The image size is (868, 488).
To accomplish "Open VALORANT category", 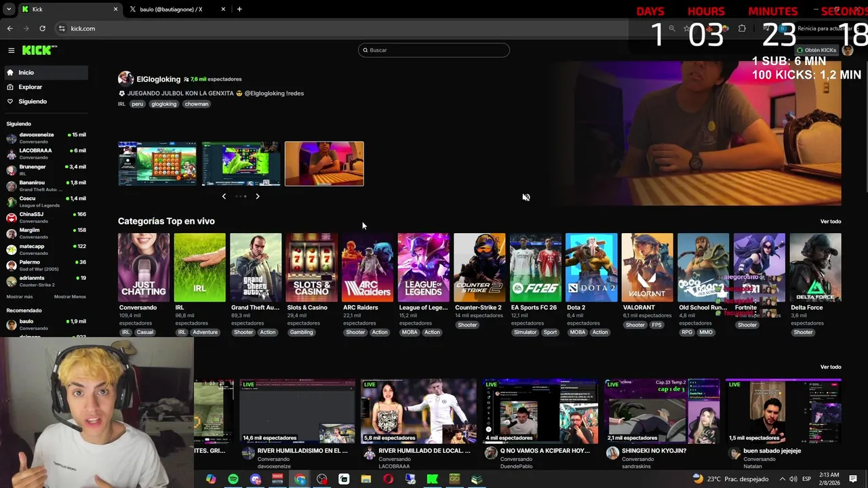I will point(648,268).
